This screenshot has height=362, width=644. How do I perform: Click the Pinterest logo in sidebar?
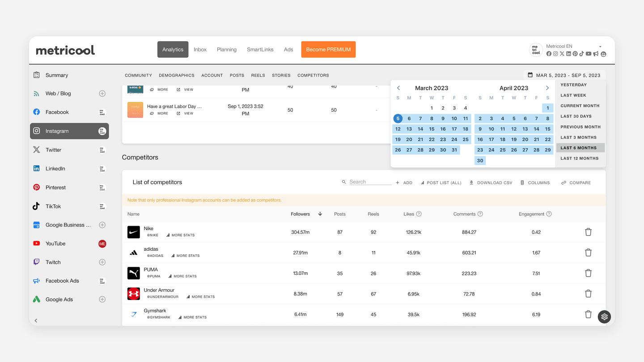click(37, 187)
